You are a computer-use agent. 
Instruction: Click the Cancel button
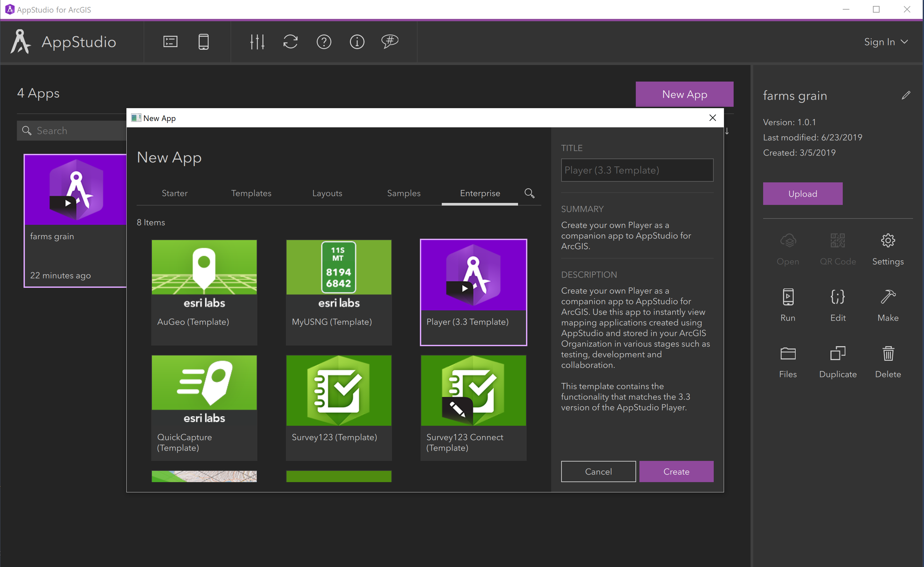[x=598, y=471]
